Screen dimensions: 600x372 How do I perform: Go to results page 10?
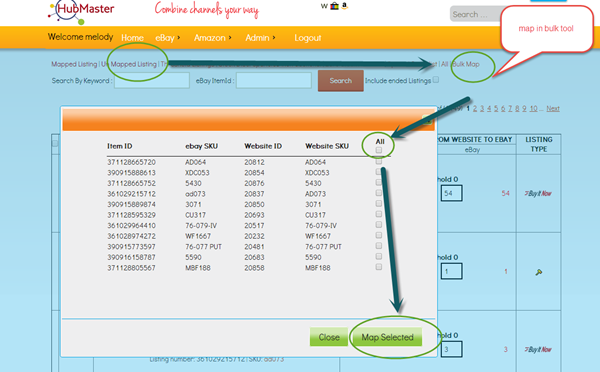point(533,109)
